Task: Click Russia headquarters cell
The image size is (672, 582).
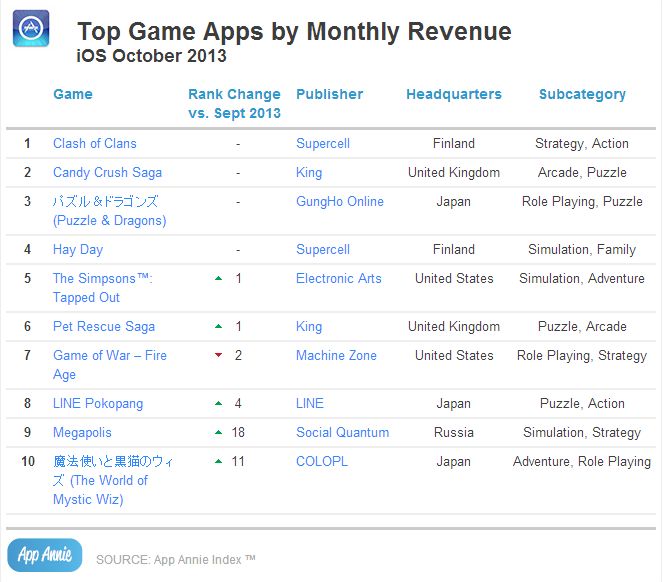Action: point(454,432)
